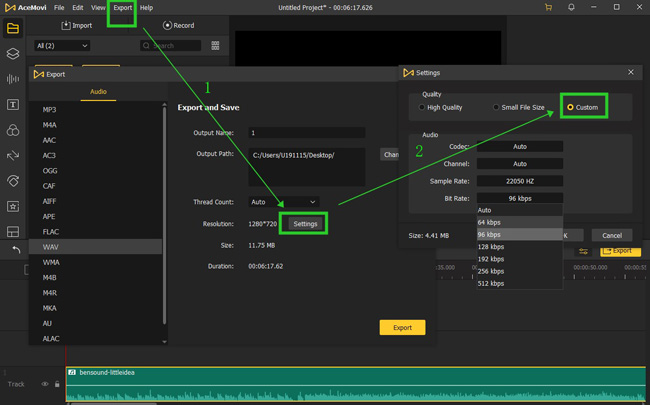The height and width of the screenshot is (405, 650).
Task: Close the Settings dialog with the X
Action: pos(631,72)
